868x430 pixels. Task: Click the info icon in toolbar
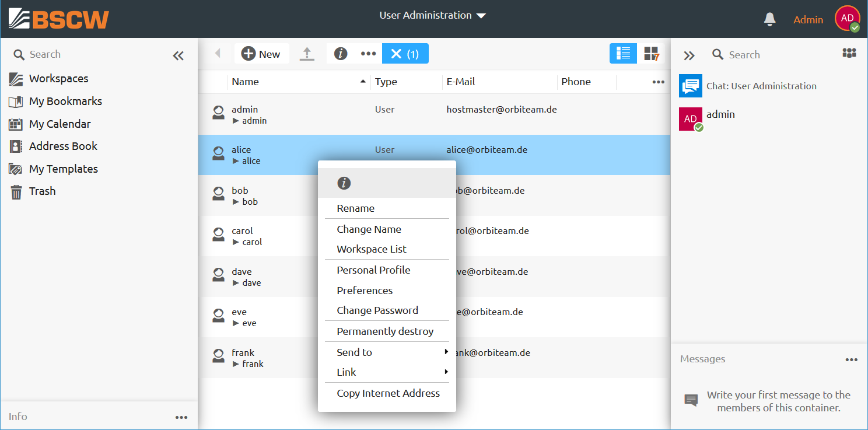pyautogui.click(x=341, y=54)
